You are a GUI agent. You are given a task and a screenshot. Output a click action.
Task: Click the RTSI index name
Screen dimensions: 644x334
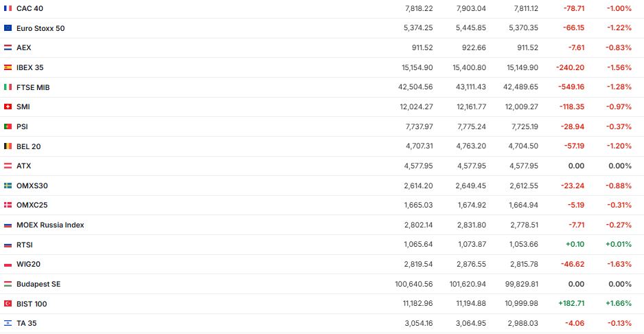pyautogui.click(x=25, y=245)
